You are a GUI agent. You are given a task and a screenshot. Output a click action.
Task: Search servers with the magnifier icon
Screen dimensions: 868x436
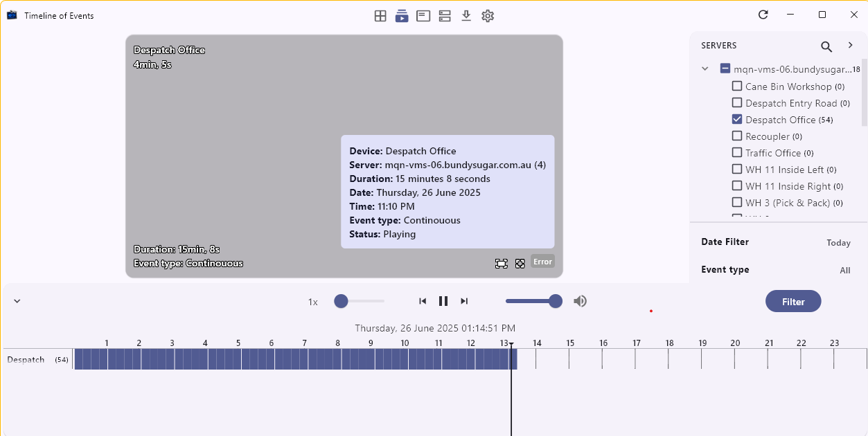pyautogui.click(x=826, y=47)
